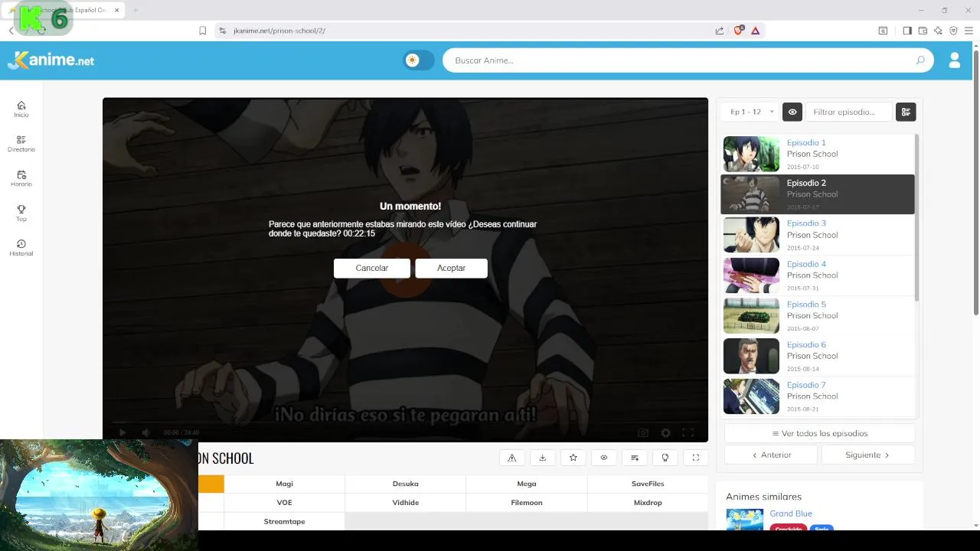Click Aceptar to resume video
980x551 pixels.
pyautogui.click(x=451, y=268)
